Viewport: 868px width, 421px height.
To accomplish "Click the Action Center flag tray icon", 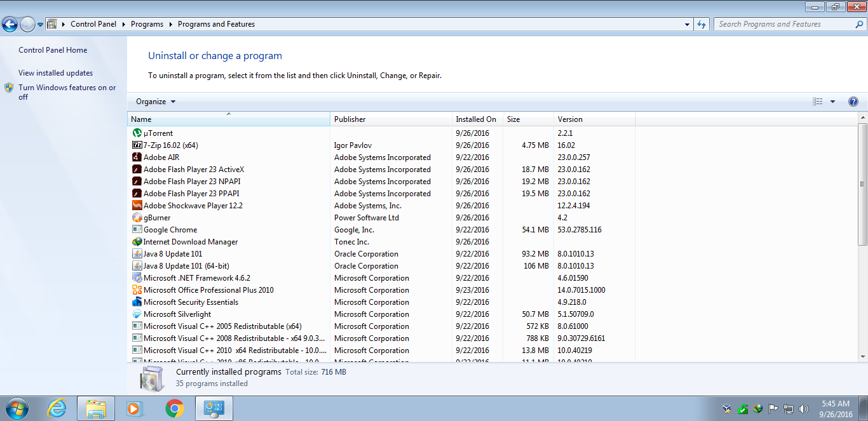I will point(773,409).
